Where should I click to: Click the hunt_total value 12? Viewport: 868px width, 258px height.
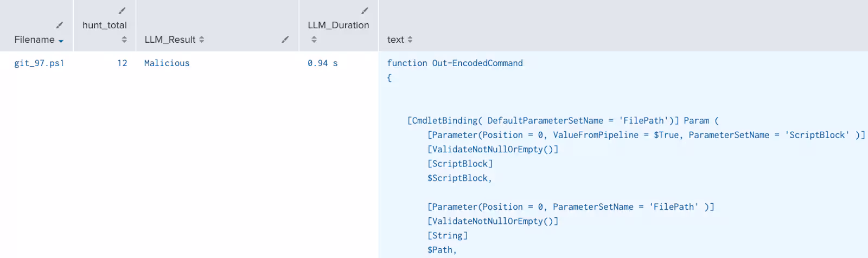pos(122,63)
